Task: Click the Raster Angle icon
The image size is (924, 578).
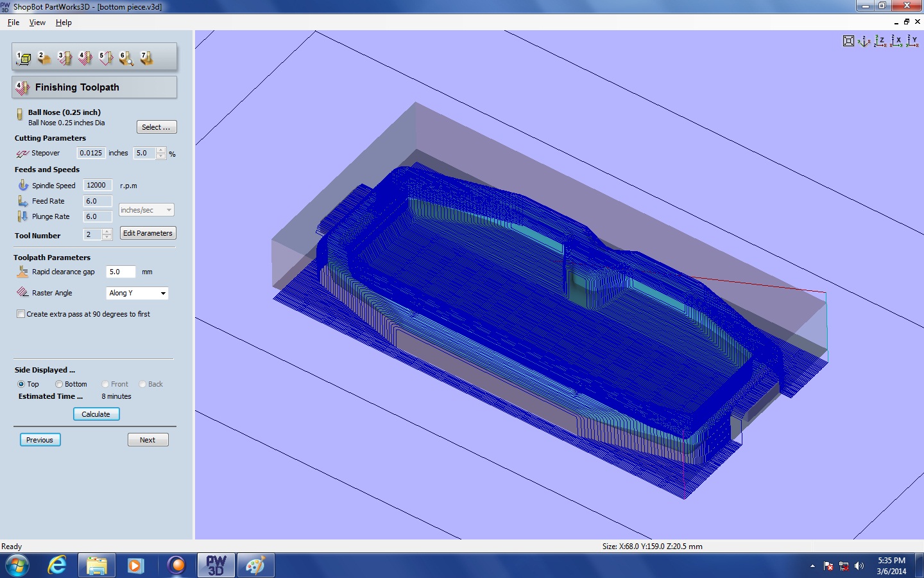Action: (x=22, y=292)
